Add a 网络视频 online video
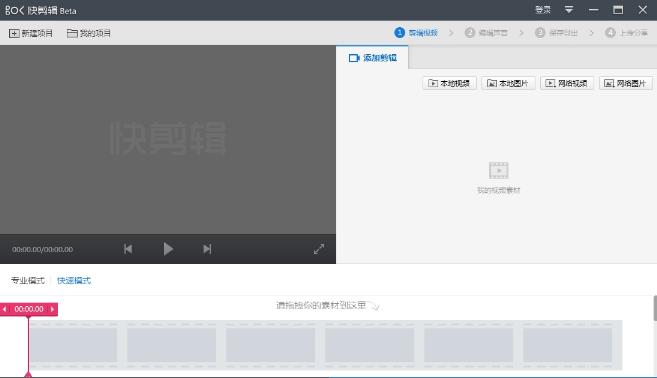This screenshot has width=657, height=378. pyautogui.click(x=566, y=83)
